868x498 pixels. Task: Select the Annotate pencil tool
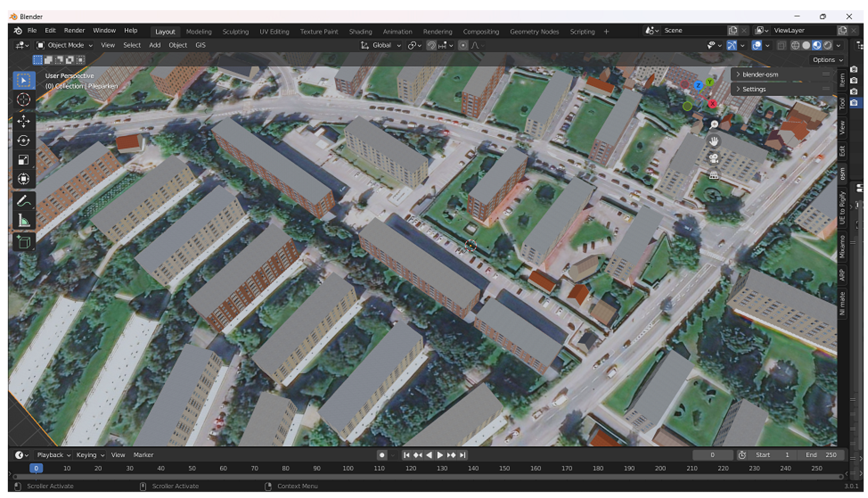24,202
